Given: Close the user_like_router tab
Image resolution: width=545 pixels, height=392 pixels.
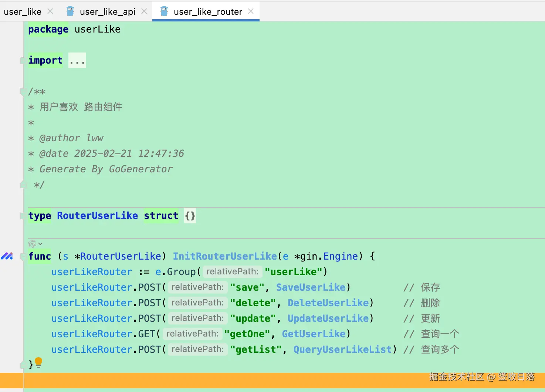Looking at the screenshot, I should coord(251,11).
